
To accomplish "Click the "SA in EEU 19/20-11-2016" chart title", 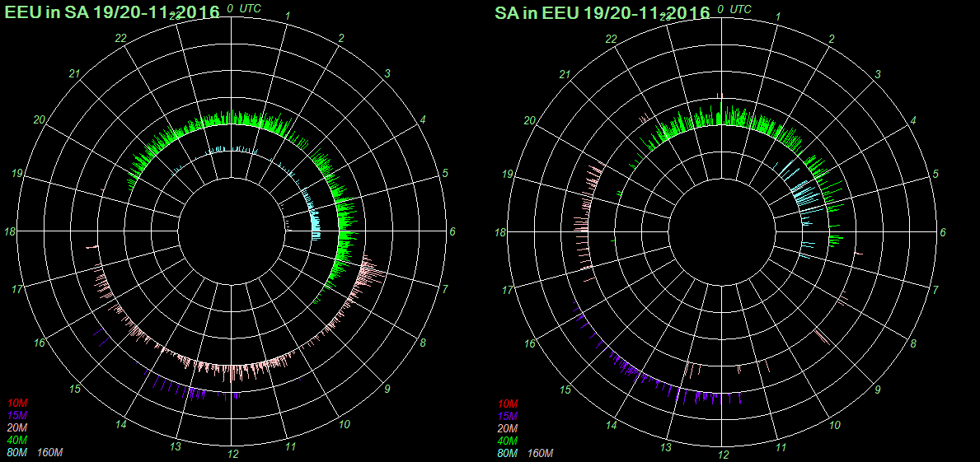I will click(x=602, y=13).
